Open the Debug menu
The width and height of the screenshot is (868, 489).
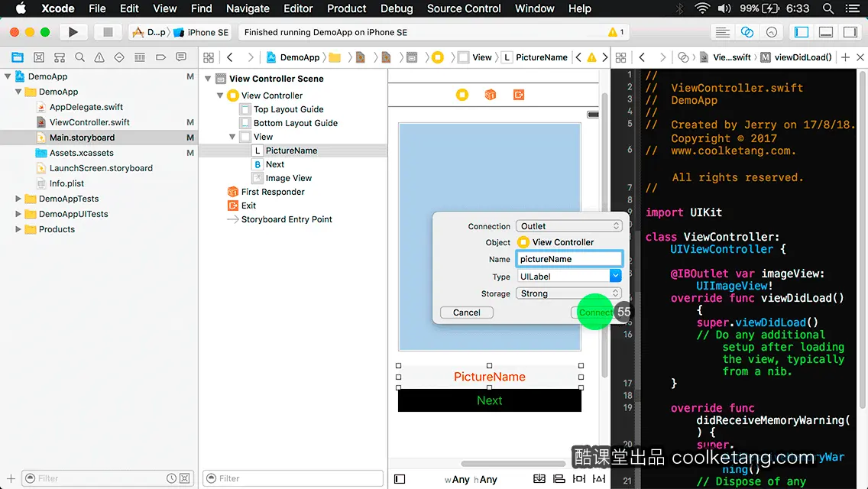[397, 8]
